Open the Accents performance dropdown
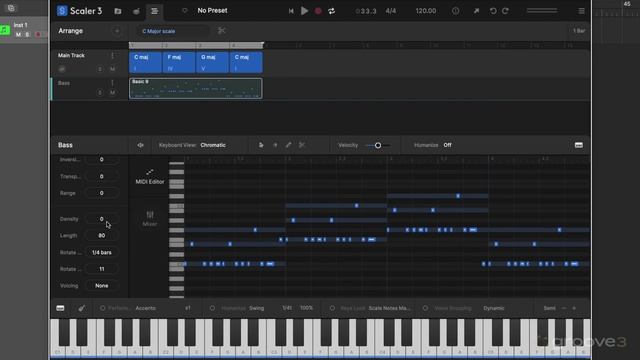Image resolution: width=640 pixels, height=360 pixels. click(x=146, y=308)
